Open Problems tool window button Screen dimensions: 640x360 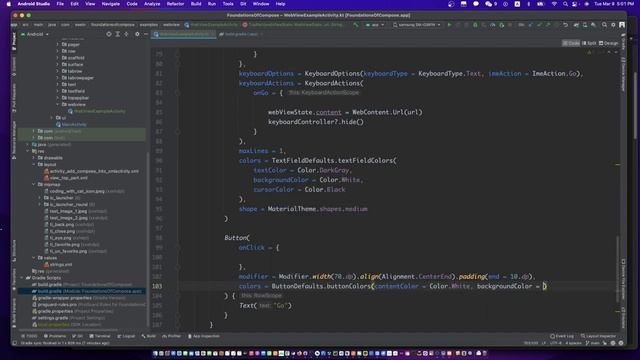click(x=55, y=336)
